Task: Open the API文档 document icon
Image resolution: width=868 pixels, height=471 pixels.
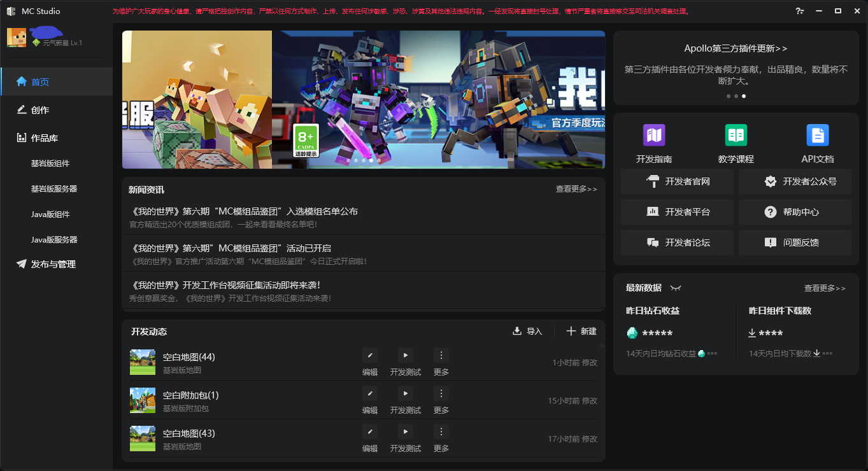Action: point(818,135)
